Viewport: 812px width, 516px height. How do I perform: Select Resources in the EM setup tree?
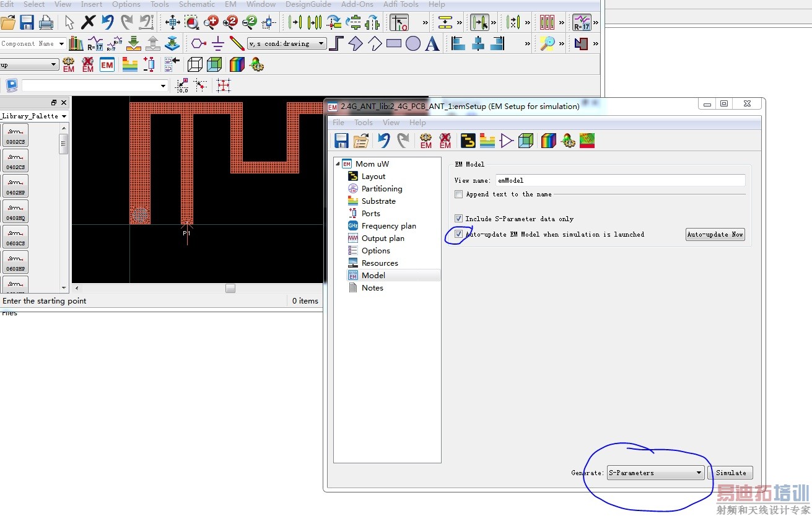(x=380, y=263)
